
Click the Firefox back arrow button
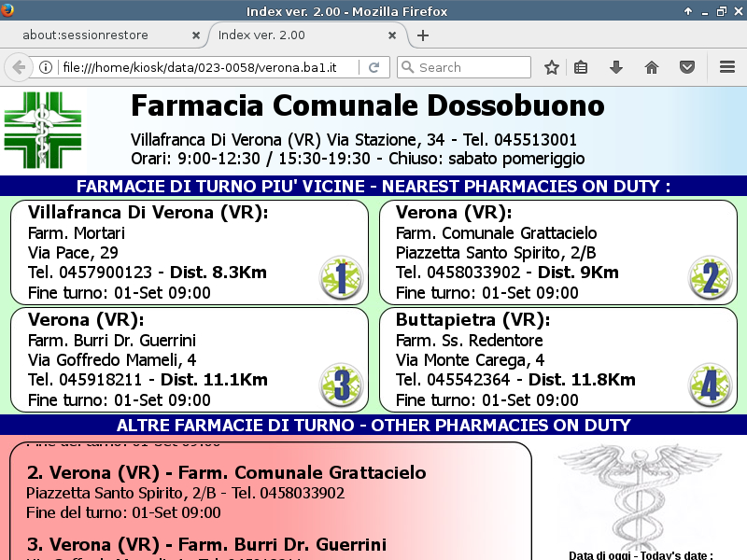pyautogui.click(x=18, y=67)
